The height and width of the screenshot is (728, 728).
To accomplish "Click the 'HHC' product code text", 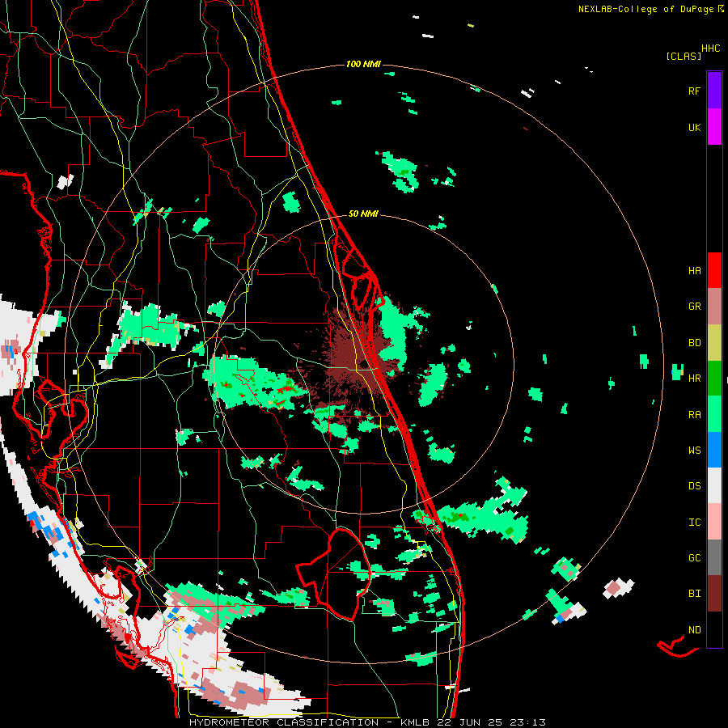I will (x=710, y=49).
